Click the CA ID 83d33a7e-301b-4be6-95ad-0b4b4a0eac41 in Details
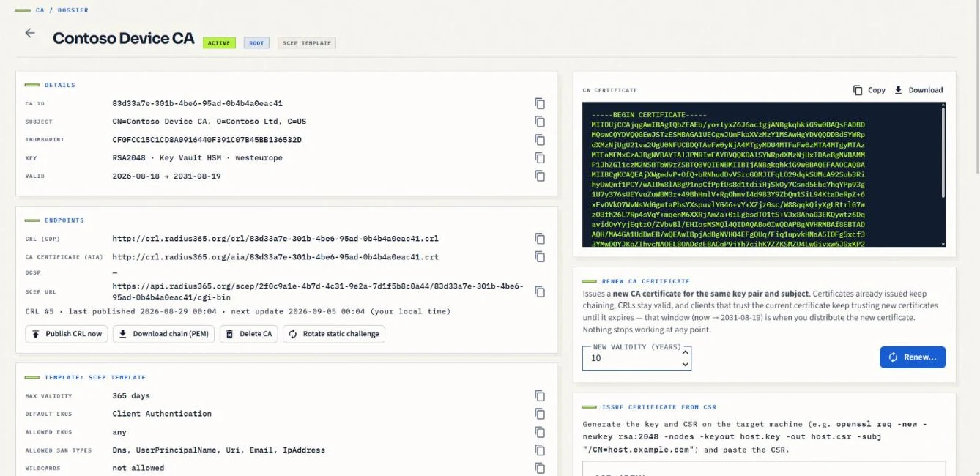This screenshot has width=980, height=476. [198, 103]
